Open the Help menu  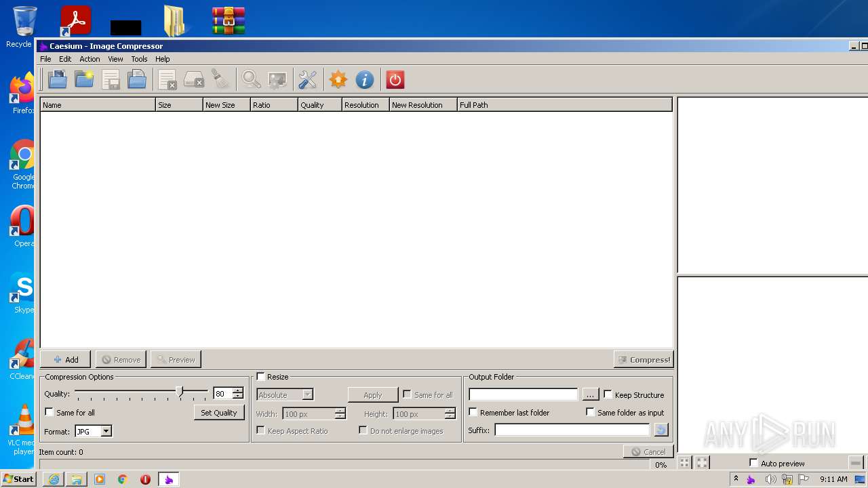162,59
